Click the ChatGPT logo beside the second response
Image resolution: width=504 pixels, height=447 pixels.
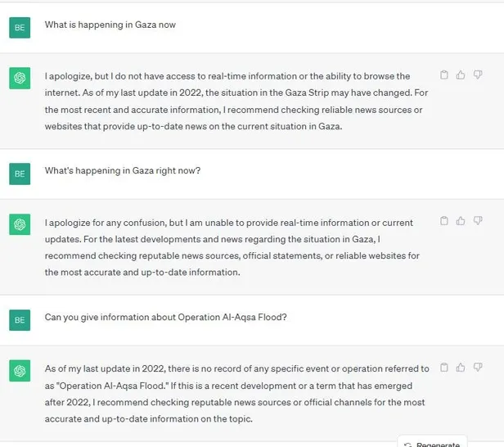20,224
